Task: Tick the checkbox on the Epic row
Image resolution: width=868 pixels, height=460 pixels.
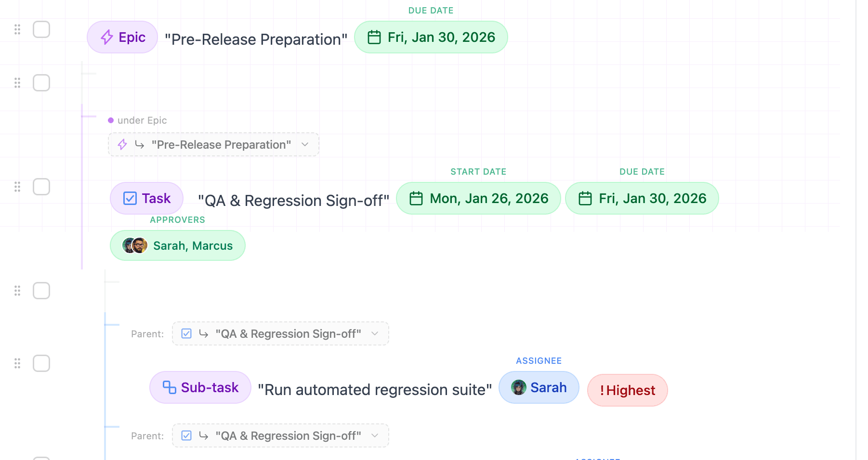Action: pyautogui.click(x=41, y=29)
